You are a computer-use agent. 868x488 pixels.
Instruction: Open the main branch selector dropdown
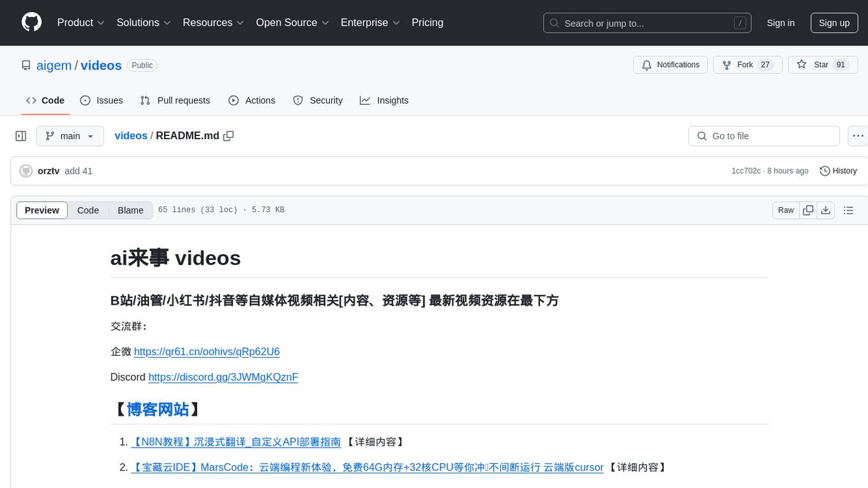click(70, 136)
